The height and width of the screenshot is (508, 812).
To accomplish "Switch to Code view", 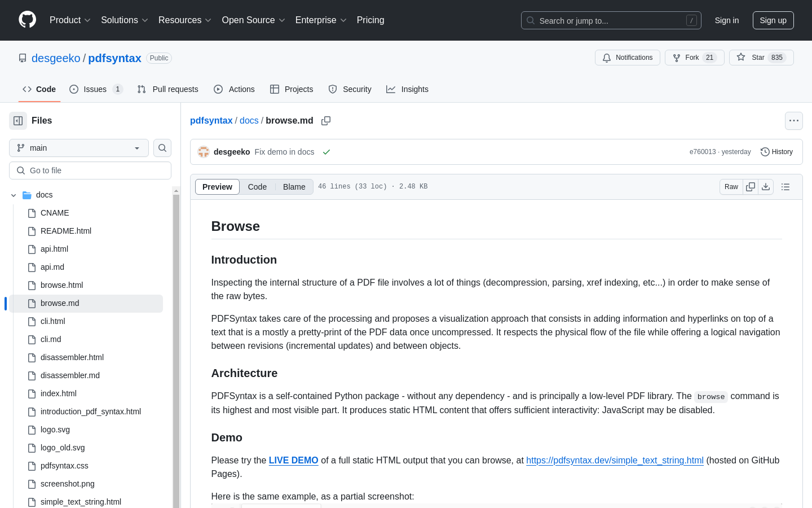I will 257,187.
